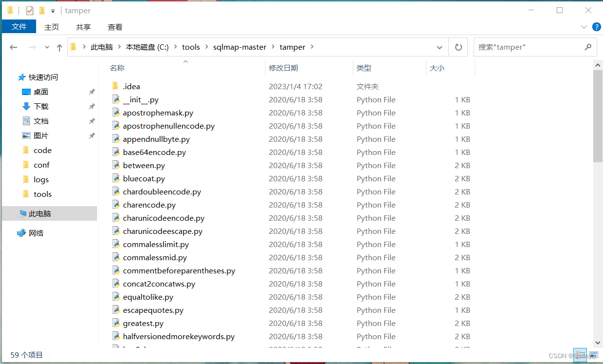Select the file name equaltolike.py
This screenshot has width=603, height=364.
click(x=148, y=297)
